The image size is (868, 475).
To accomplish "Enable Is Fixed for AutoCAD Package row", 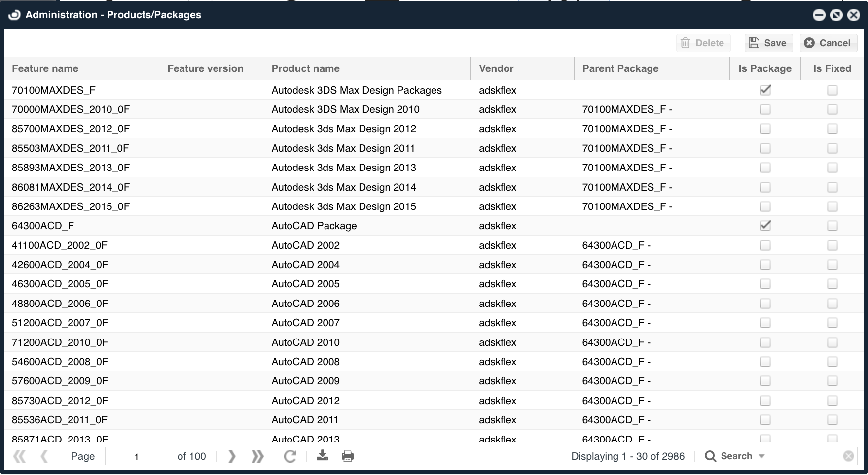I will click(x=832, y=226).
